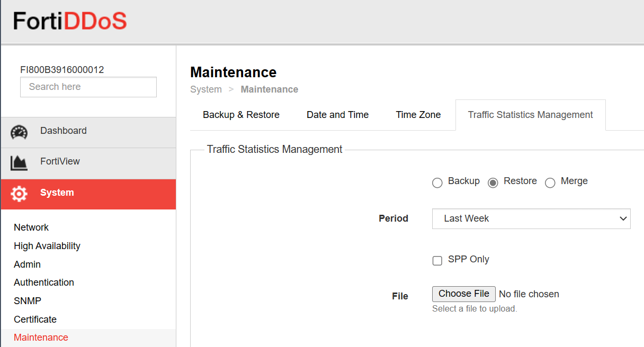Click the Choose File button

tap(463, 294)
